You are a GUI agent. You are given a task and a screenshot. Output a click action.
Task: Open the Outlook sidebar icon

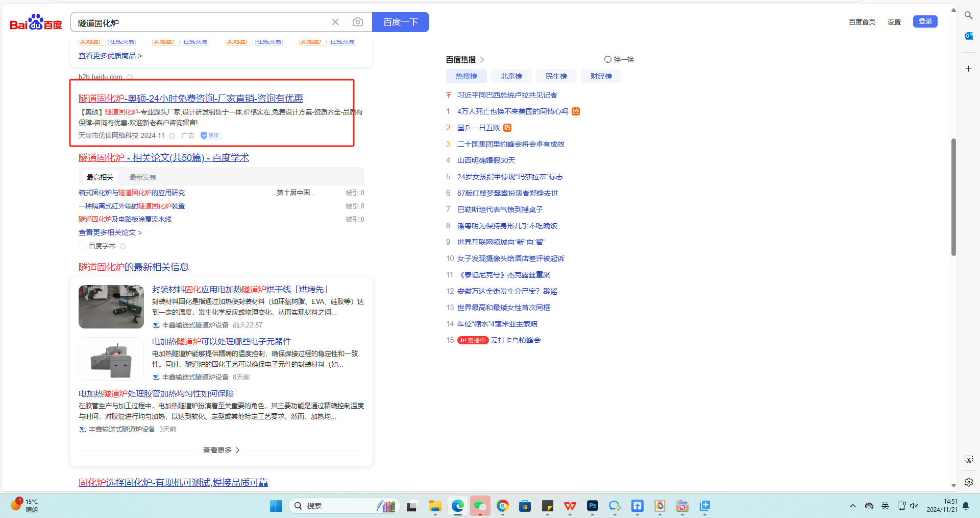[968, 36]
